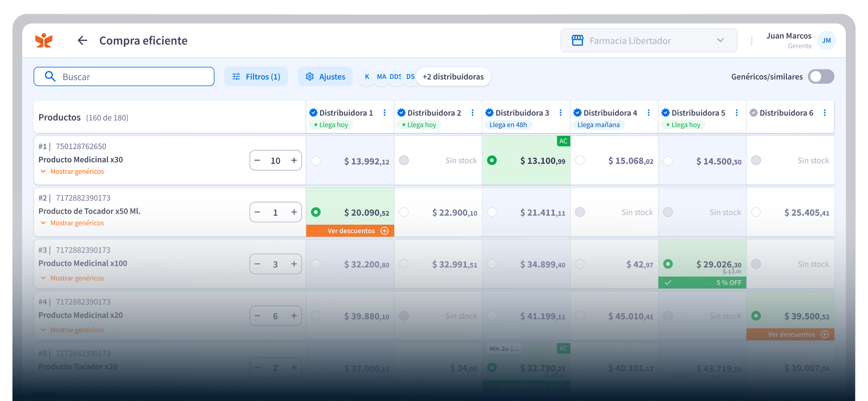
Task: Open the Distribuidora 6 three-dot menu
Action: point(824,113)
